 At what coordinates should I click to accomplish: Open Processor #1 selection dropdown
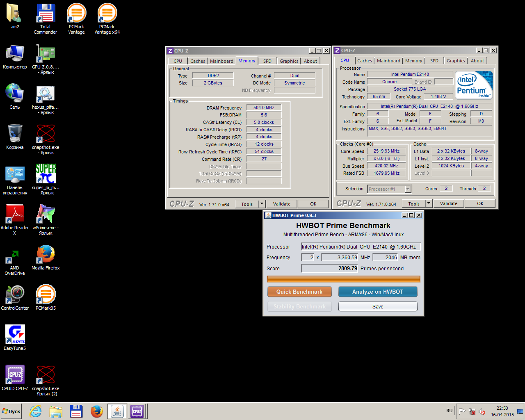(389, 189)
